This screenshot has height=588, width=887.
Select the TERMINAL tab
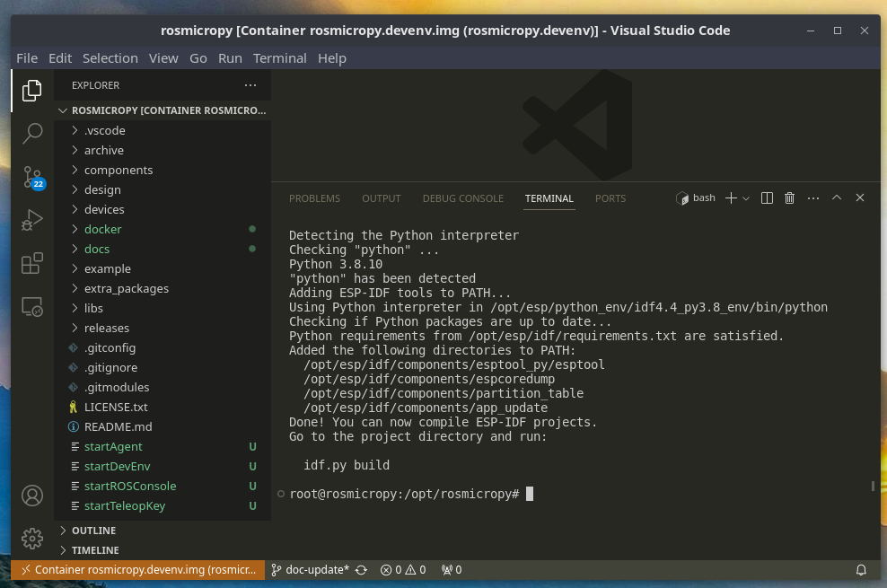click(x=549, y=198)
